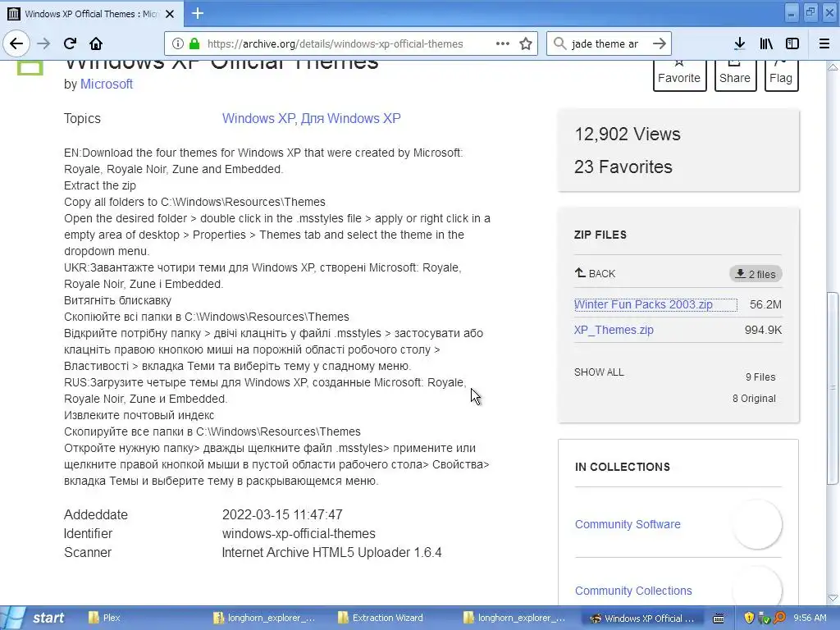The image size is (840, 630).
Task: Download XP_Themes.zip
Action: point(614,330)
